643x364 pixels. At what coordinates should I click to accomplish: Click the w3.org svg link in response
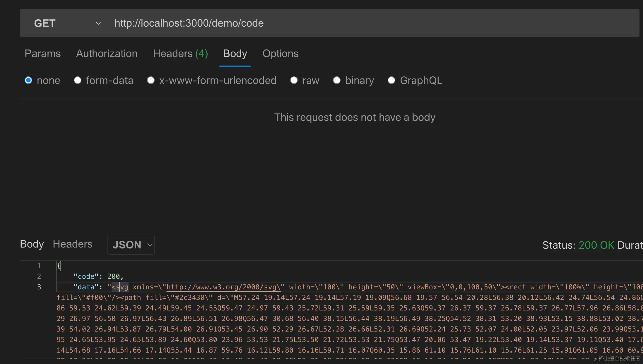pos(223,287)
